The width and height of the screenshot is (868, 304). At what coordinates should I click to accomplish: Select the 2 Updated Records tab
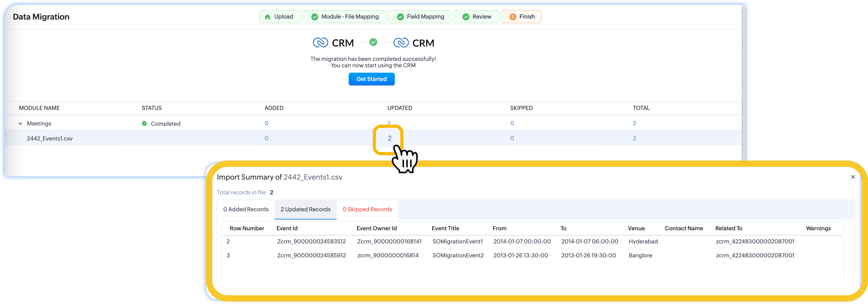tap(305, 209)
